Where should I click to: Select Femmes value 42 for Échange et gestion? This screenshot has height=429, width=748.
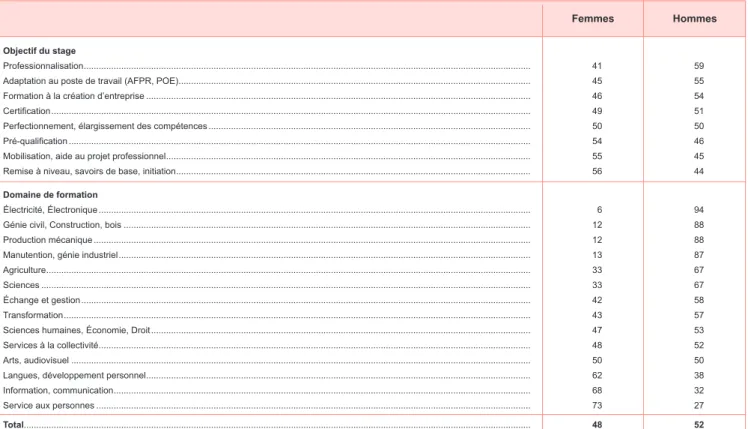pos(597,300)
